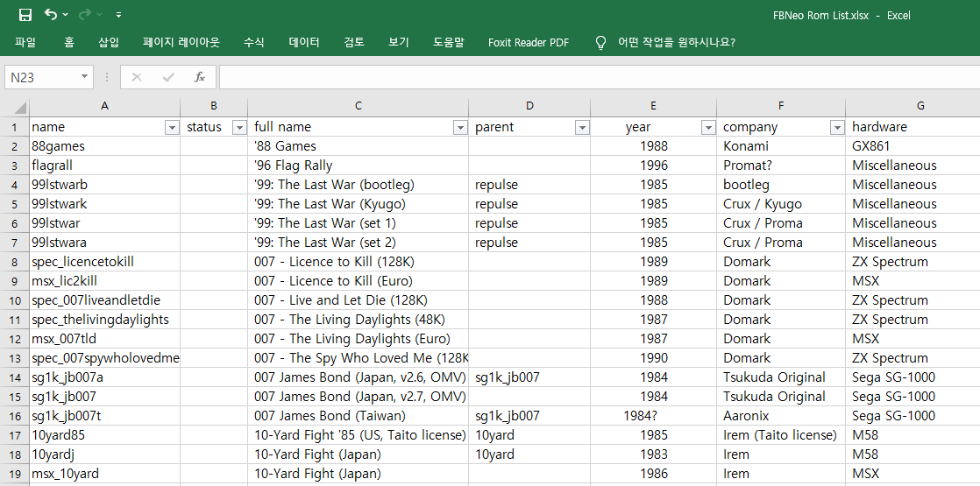Click cell containing 88games
980x486 pixels.
(x=105, y=146)
